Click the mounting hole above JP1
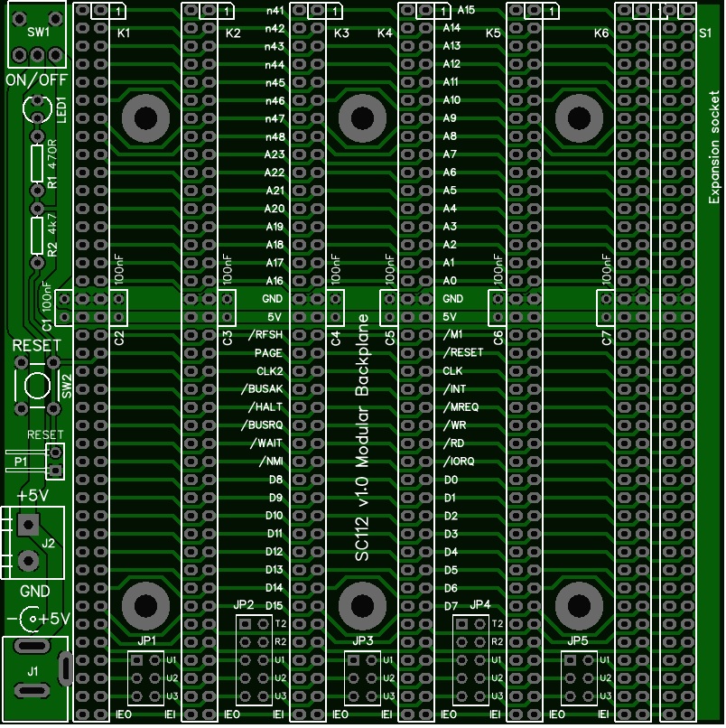The image size is (726, 728). (145, 605)
